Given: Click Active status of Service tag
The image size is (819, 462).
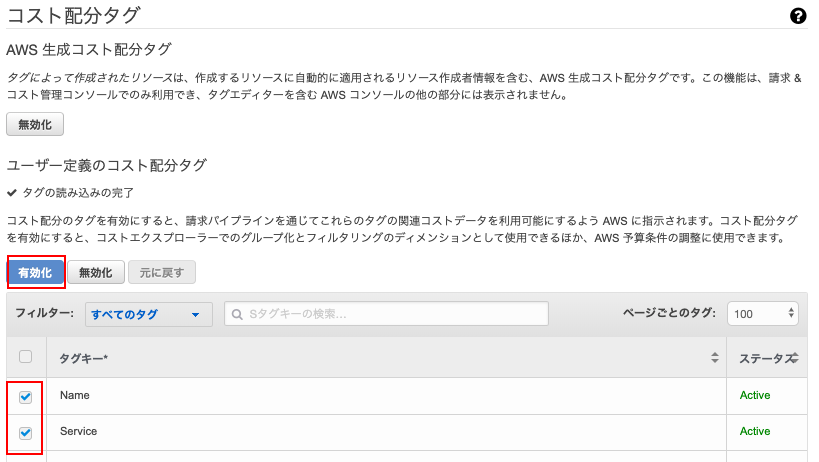Looking at the screenshot, I should click(x=755, y=432).
